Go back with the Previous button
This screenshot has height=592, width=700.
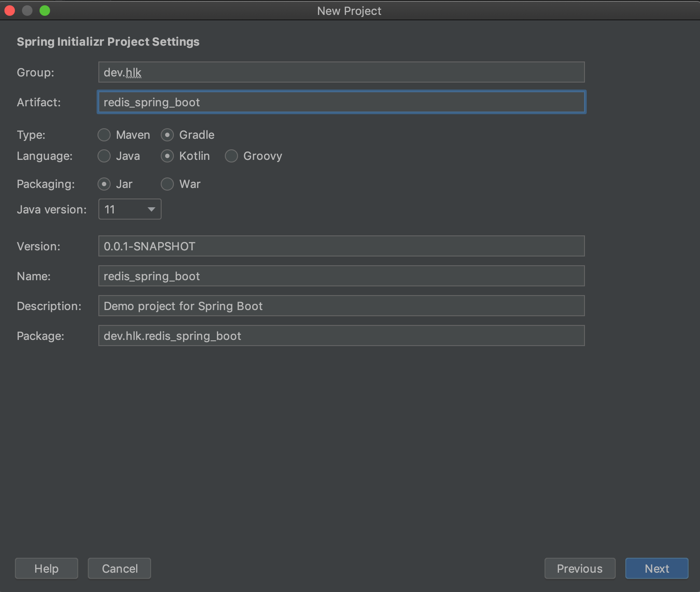[x=580, y=569]
